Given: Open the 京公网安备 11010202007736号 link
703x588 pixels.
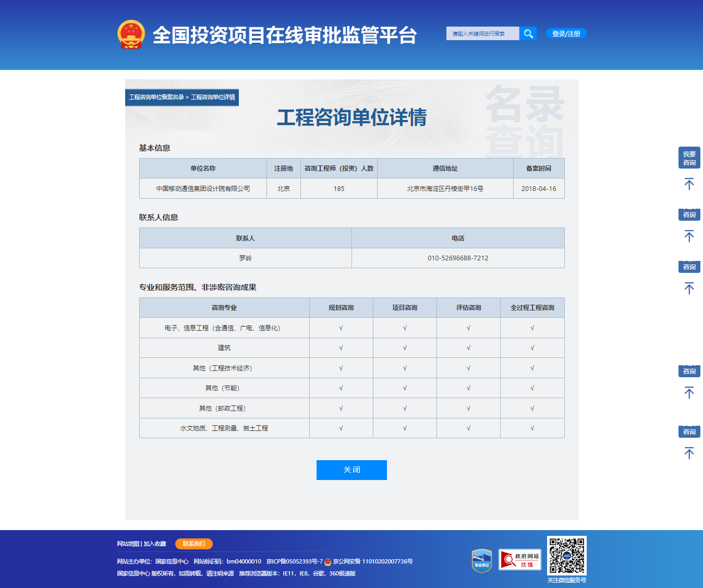Looking at the screenshot, I should [x=371, y=562].
